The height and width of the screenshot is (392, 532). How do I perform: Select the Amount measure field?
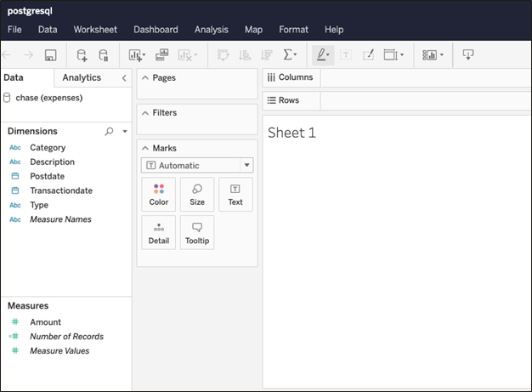[45, 322]
